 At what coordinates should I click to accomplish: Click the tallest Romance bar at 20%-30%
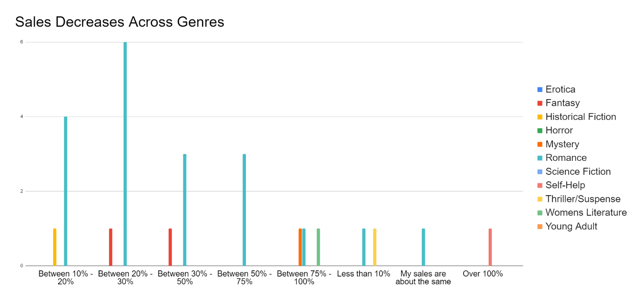coord(125,153)
